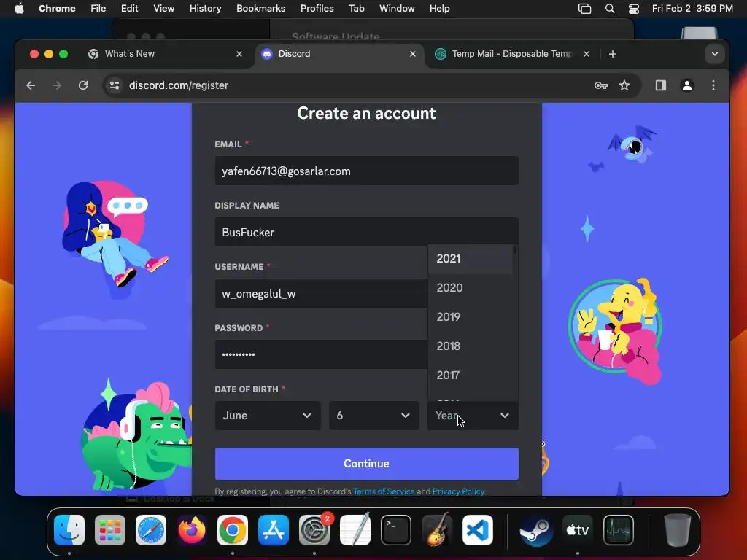Open the tab search chevron
Screen dimensions: 747x560
715,54
